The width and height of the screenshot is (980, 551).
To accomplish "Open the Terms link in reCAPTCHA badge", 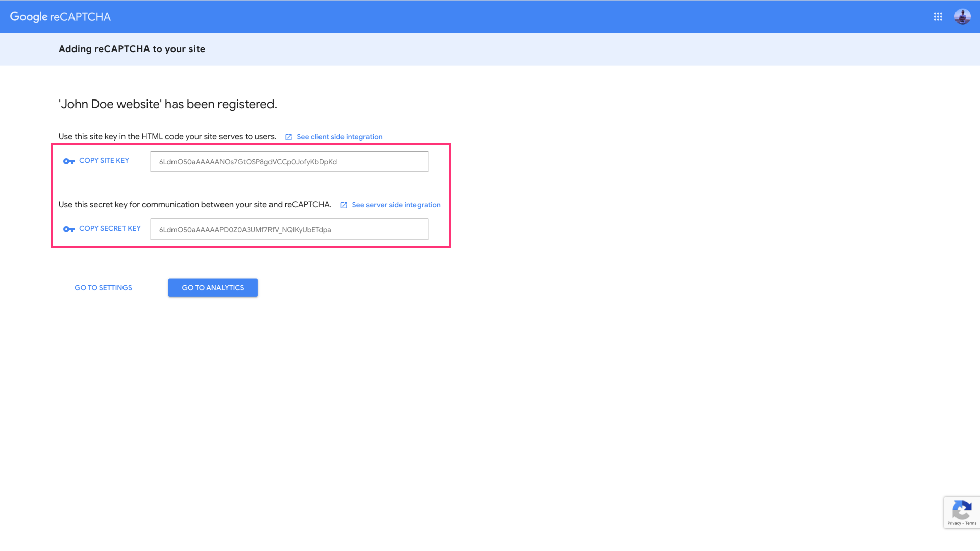I will 971,523.
